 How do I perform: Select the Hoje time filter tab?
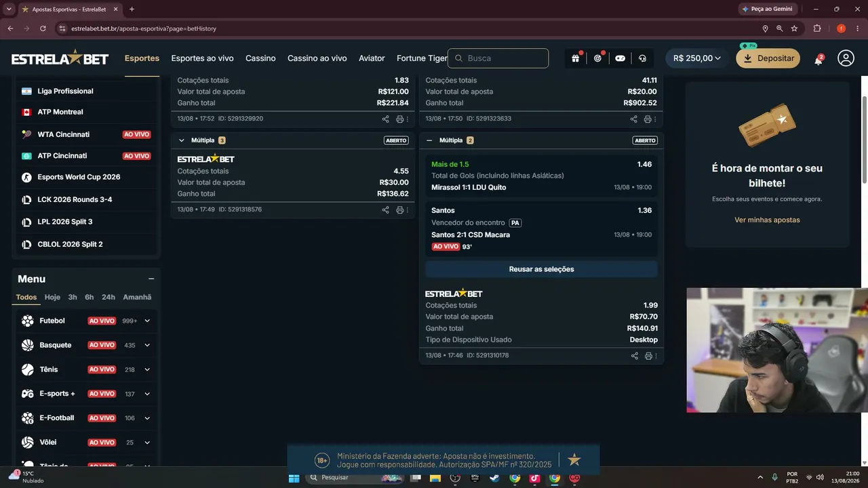click(x=52, y=297)
